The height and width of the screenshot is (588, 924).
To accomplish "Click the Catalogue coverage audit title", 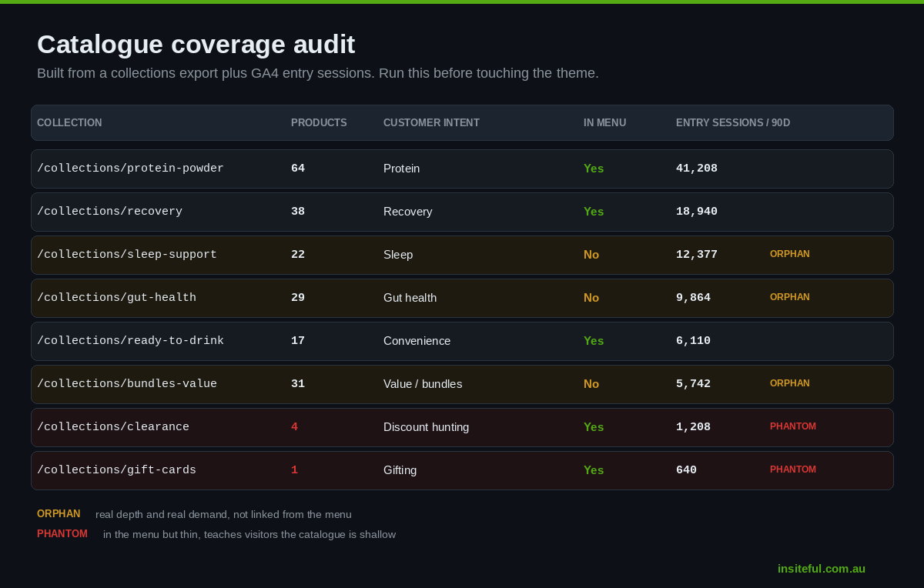I will (x=196, y=45).
